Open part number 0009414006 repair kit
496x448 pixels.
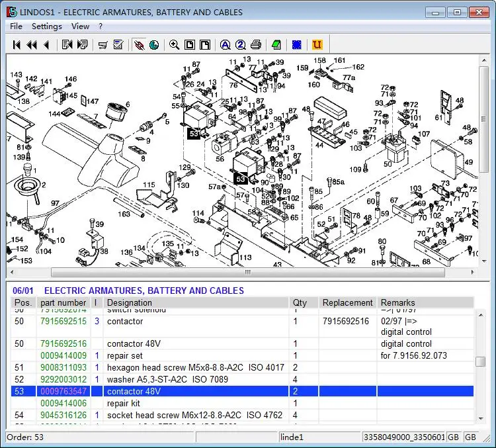point(63,404)
